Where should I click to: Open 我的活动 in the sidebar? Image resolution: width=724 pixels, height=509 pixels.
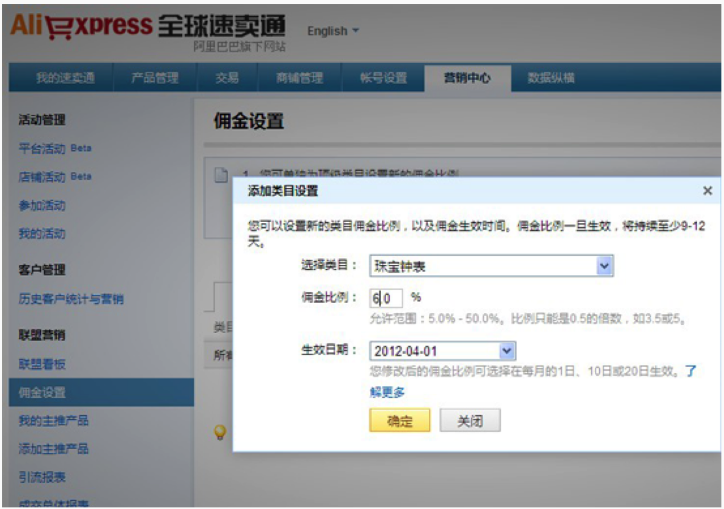click(42, 233)
